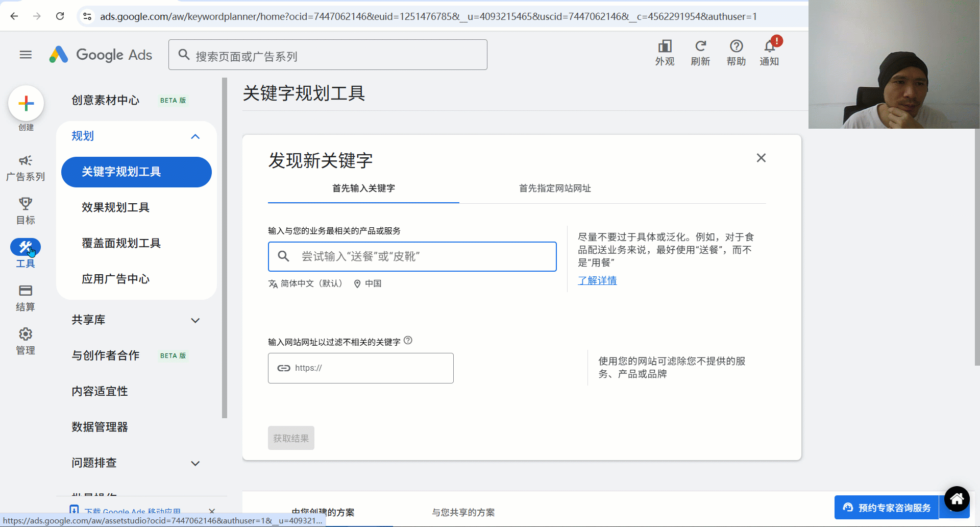Open the Billing card icon
The image size is (980, 527).
pos(26,291)
